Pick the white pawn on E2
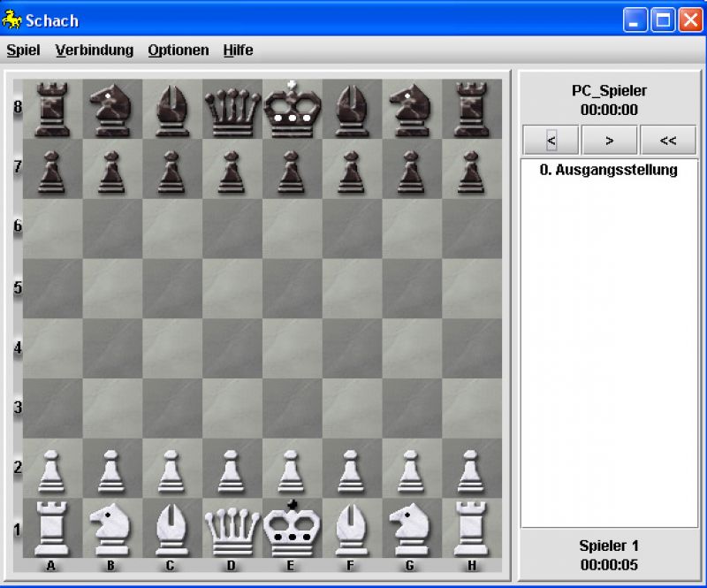707x588 pixels. coord(292,471)
